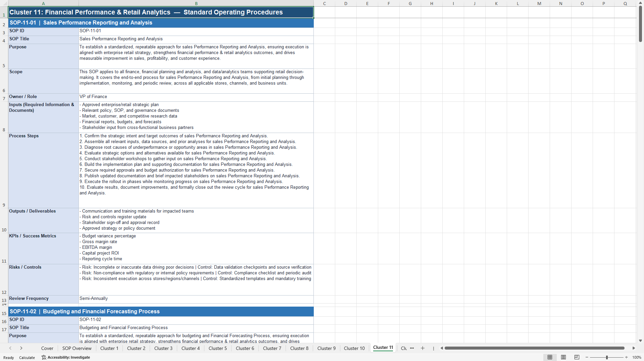The image size is (644, 361).
Task: Click the vertical scrollbar thumb
Action: coord(640,24)
